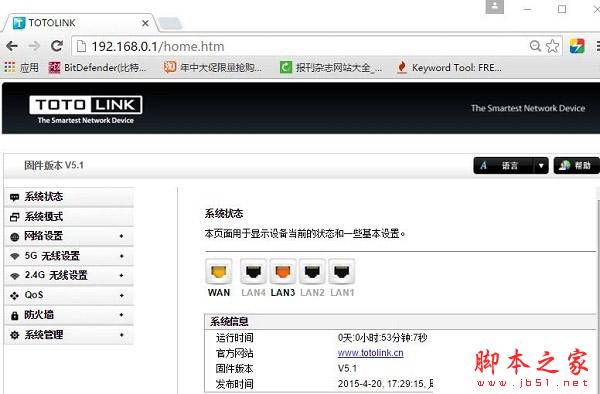Click the browser back arrow
This screenshot has width=600, height=394.
[x=12, y=46]
